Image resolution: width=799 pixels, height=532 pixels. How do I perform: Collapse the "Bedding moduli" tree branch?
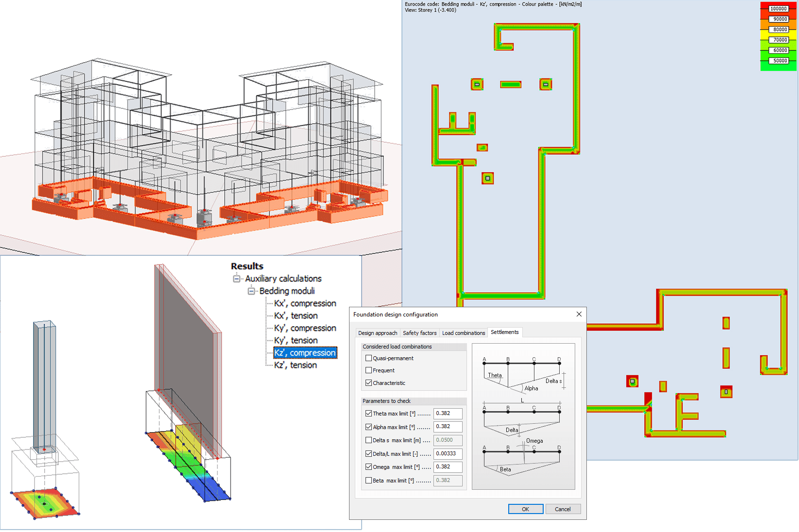(x=251, y=291)
